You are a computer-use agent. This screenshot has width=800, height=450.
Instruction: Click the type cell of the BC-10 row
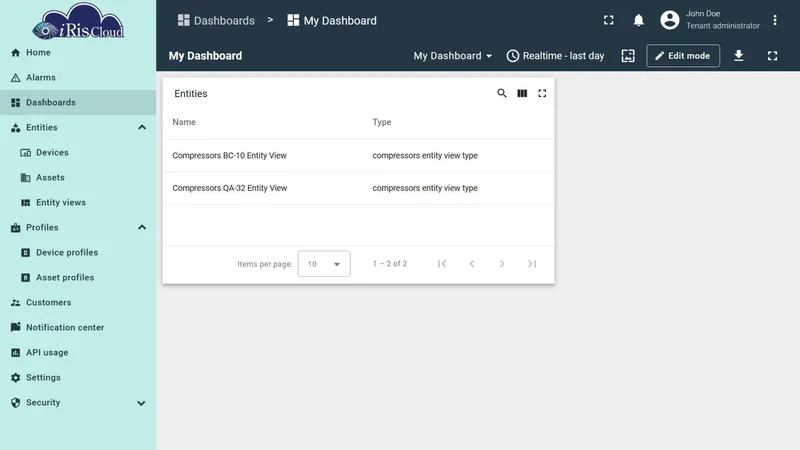pyautogui.click(x=425, y=156)
